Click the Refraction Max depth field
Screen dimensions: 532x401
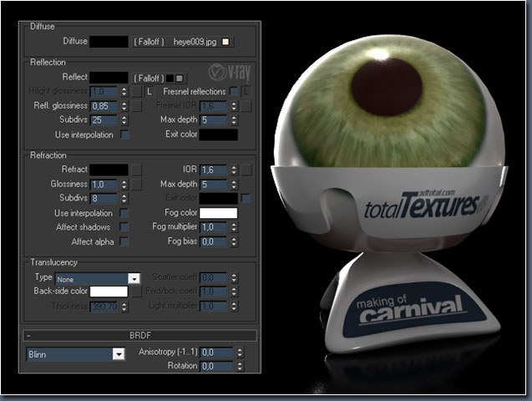tap(214, 185)
